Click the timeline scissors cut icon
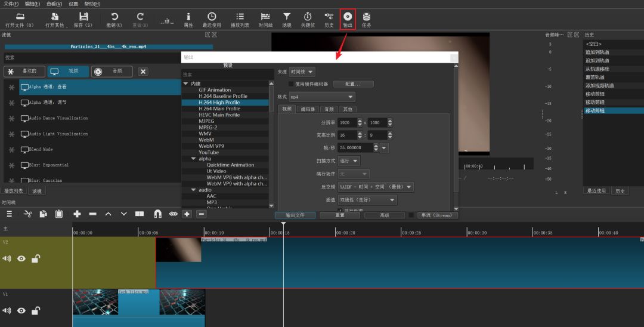Viewport: 644px width, 327px height. (x=27, y=214)
